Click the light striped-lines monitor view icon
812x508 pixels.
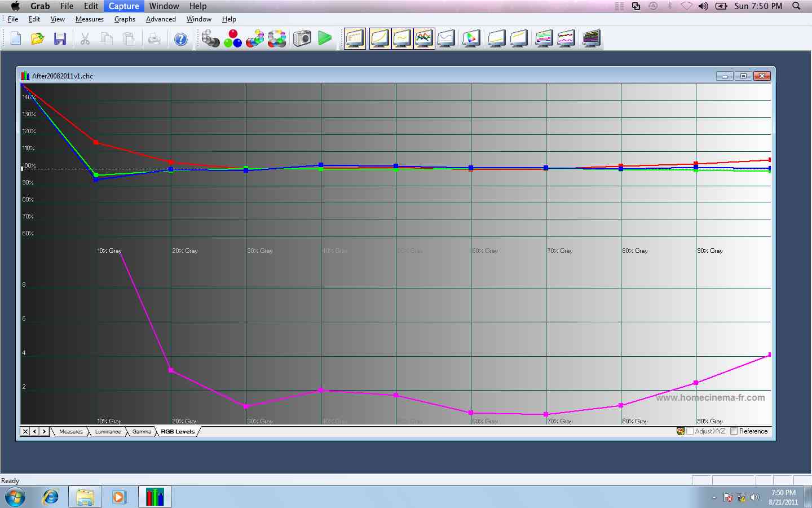544,38
